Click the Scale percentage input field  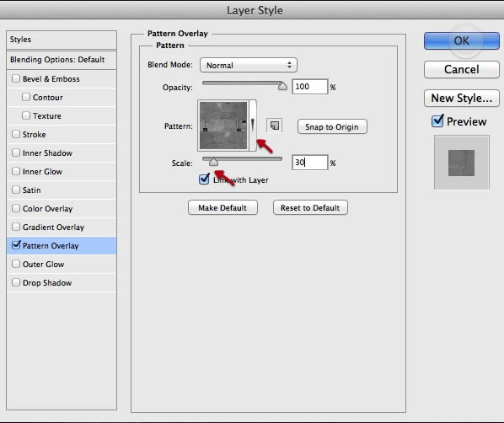[310, 163]
